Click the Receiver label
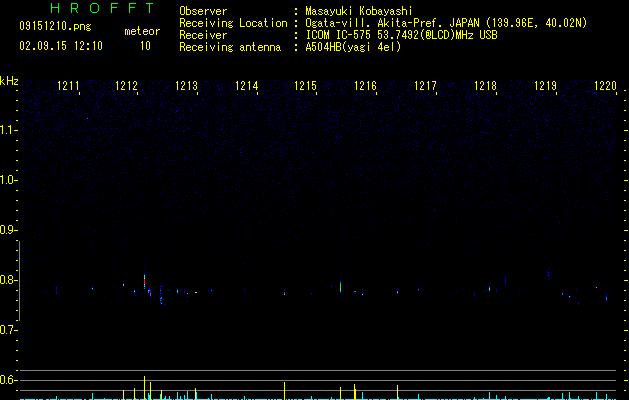 203,35
